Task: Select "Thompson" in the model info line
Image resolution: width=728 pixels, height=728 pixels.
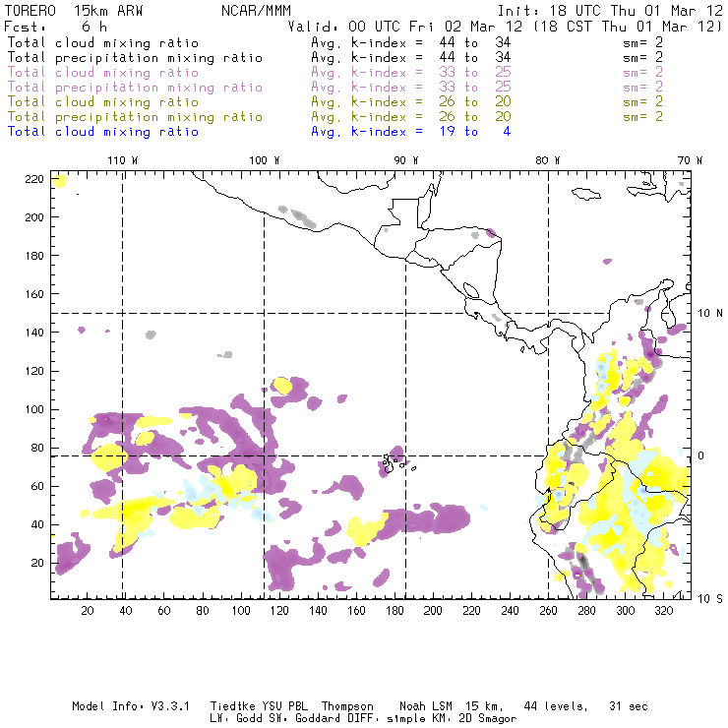Action: pyautogui.click(x=345, y=706)
